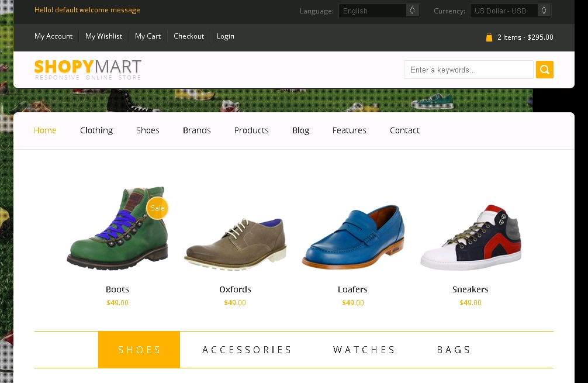This screenshot has height=383, width=588.
Task: Open the Blog page from navigation
Action: tap(300, 130)
